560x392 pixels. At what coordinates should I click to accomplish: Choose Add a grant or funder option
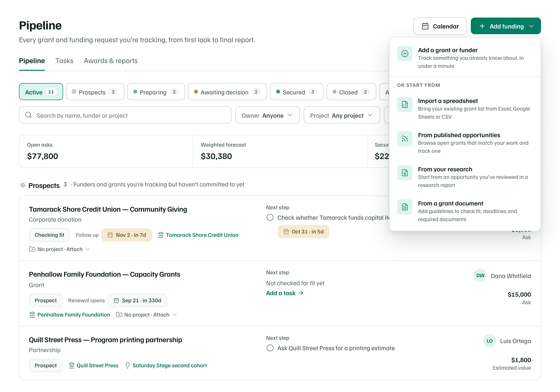(x=465, y=58)
